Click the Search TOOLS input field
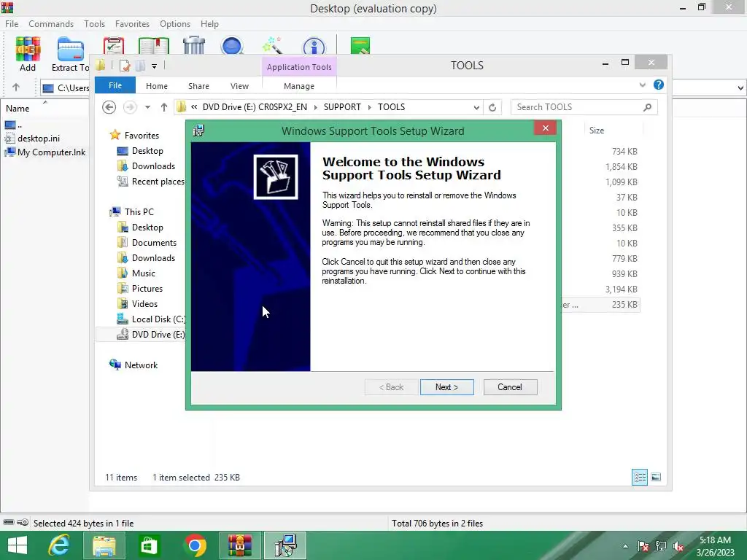Screen dimensions: 747x560 (576, 107)
